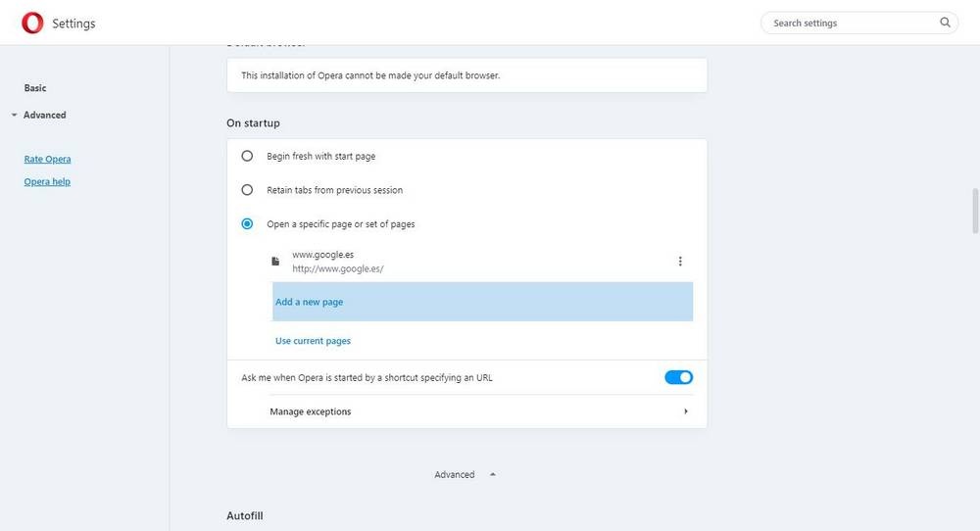
Task: Select Begin fresh with start page
Action: (247, 156)
